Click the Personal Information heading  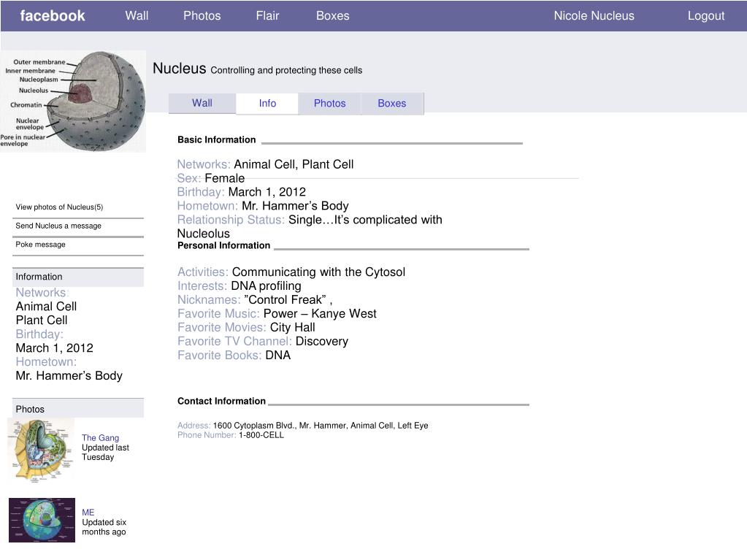(223, 245)
